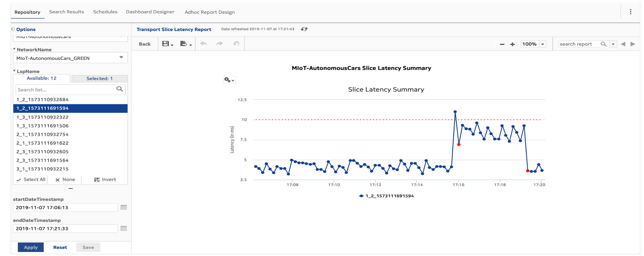Click the zoom out minus icon
This screenshot has height=256, width=644.
click(502, 44)
